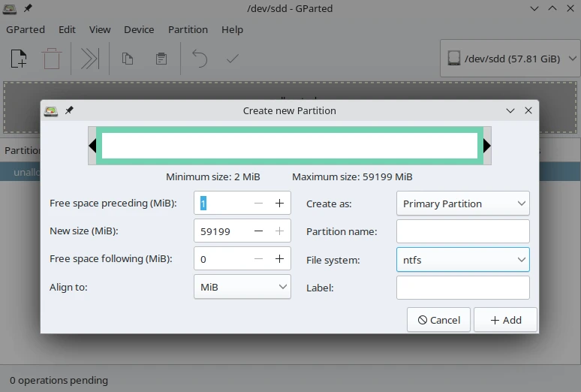Click the resize/move partition toolbar icon
This screenshot has height=392, width=581.
click(x=90, y=59)
